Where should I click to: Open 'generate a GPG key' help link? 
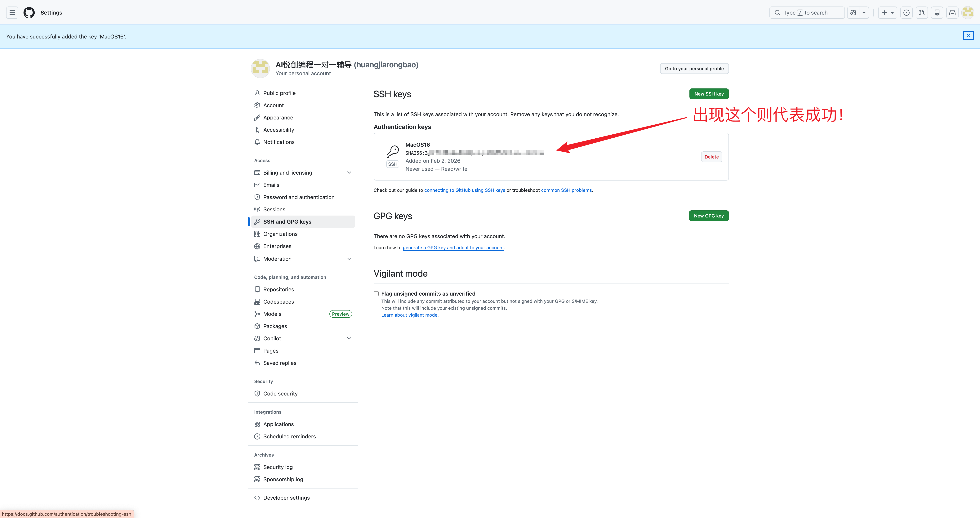(x=453, y=248)
